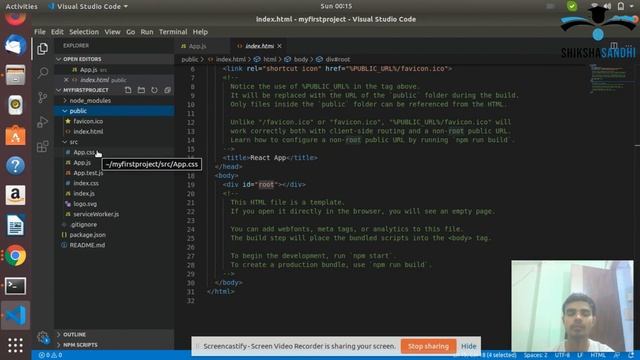Click Stop sharing button

tap(428, 346)
